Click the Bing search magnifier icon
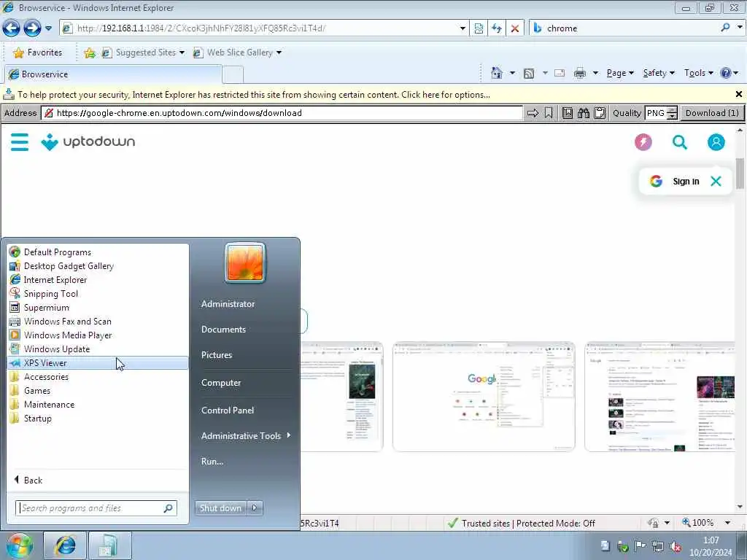Screen dimensions: 747x560 [x=725, y=28]
